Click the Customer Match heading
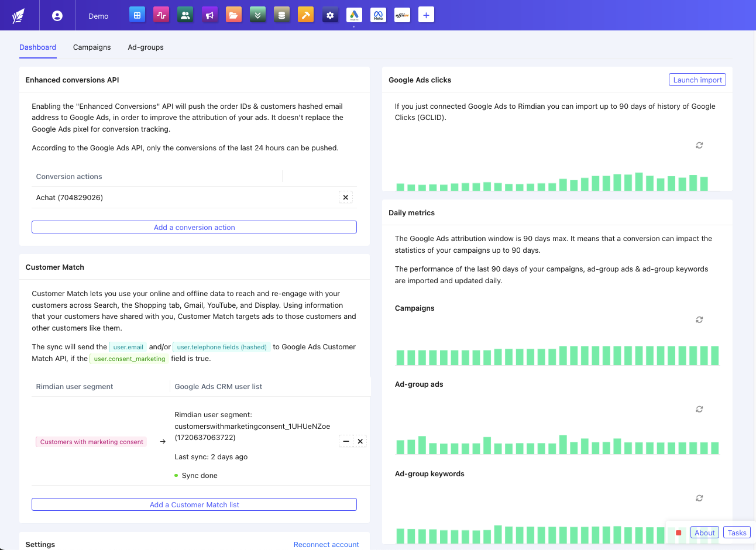The width and height of the screenshot is (756, 550). pyautogui.click(x=55, y=267)
